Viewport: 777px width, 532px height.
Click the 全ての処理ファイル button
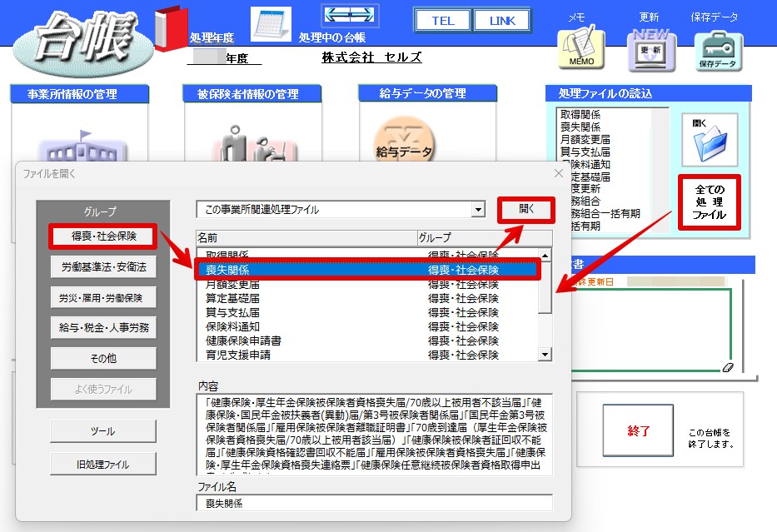click(x=709, y=202)
